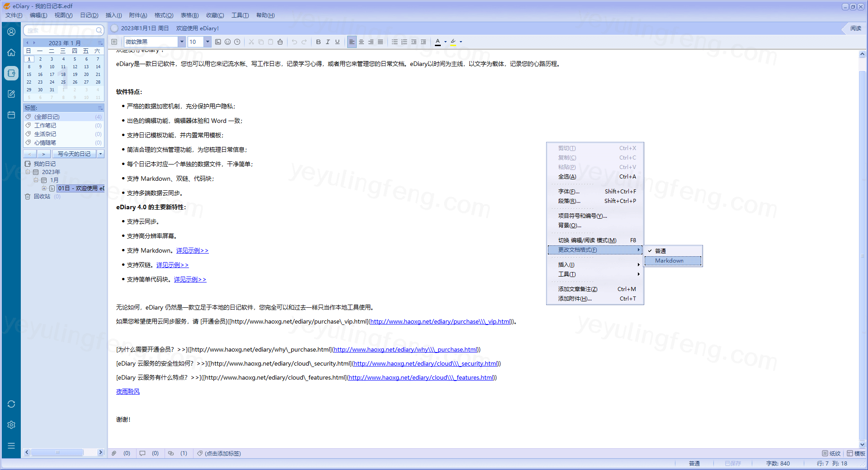Click the attachments paperclip in bottom bar
Screen dimensions: 868x470
[x=114, y=453]
